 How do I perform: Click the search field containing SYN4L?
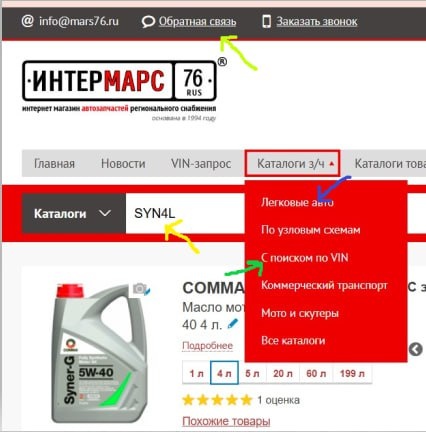pos(185,214)
